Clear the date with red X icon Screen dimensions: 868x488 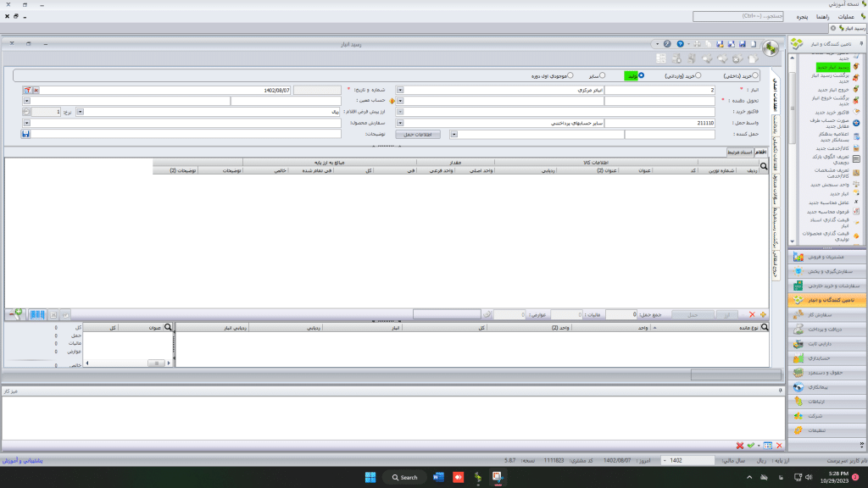[x=36, y=90]
